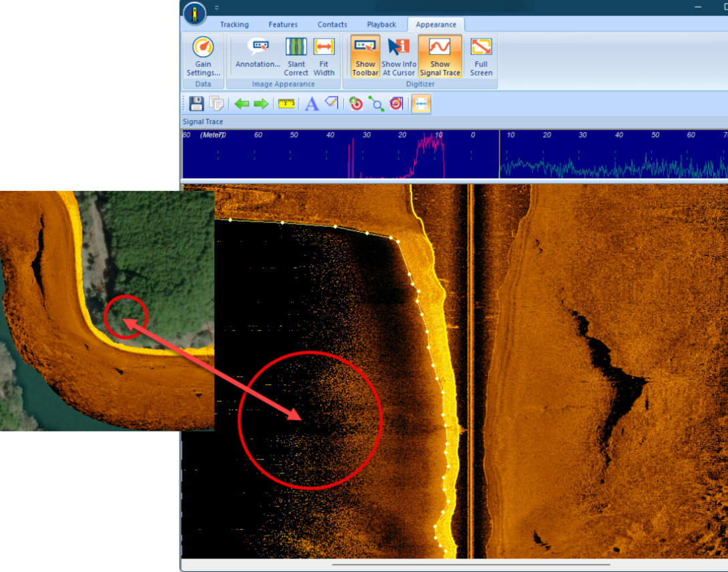Select the text annotation 'A' tool
The image size is (728, 572).
pos(311,103)
